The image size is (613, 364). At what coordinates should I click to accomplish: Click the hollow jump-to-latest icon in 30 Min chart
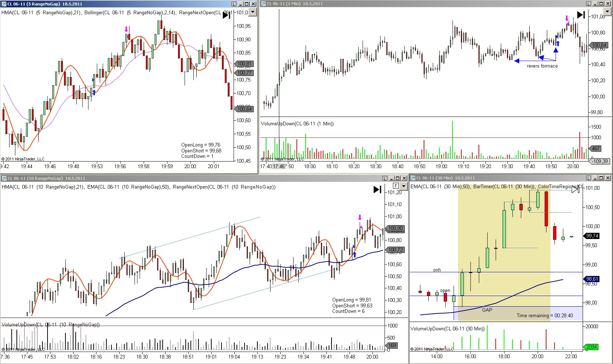pyautogui.click(x=576, y=189)
